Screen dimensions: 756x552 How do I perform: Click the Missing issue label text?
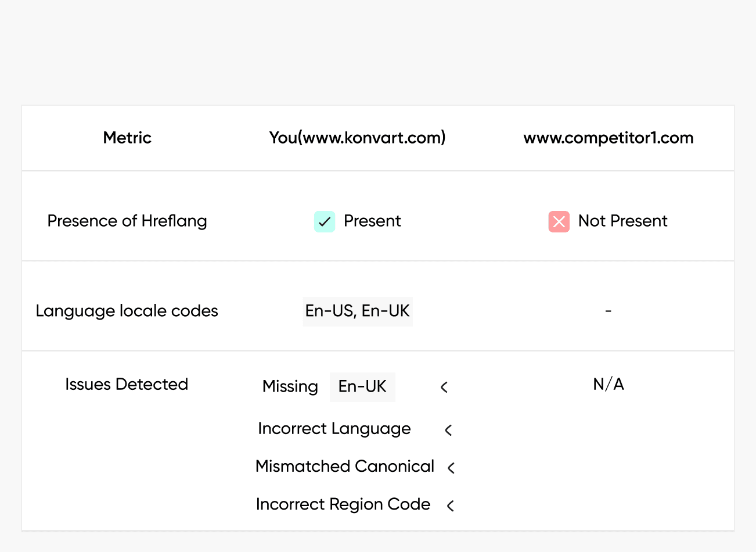point(290,387)
